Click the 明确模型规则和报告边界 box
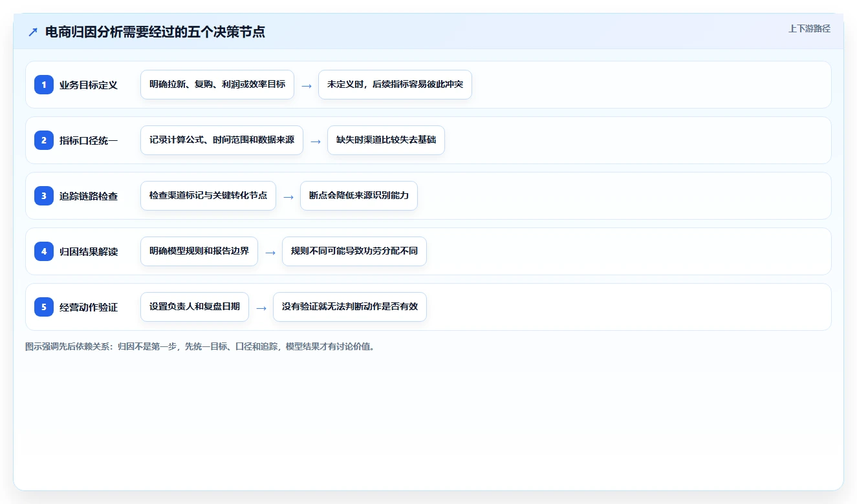 click(x=199, y=251)
